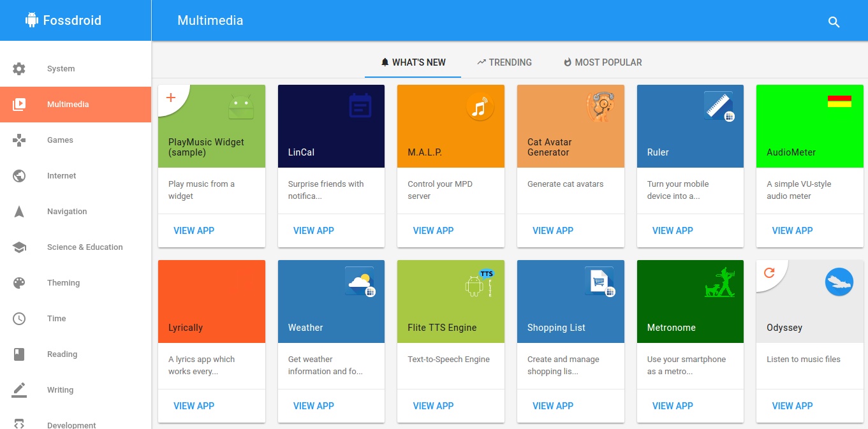Viewport: 868px width, 429px height.
Task: Open the Games category
Action: coord(75,140)
